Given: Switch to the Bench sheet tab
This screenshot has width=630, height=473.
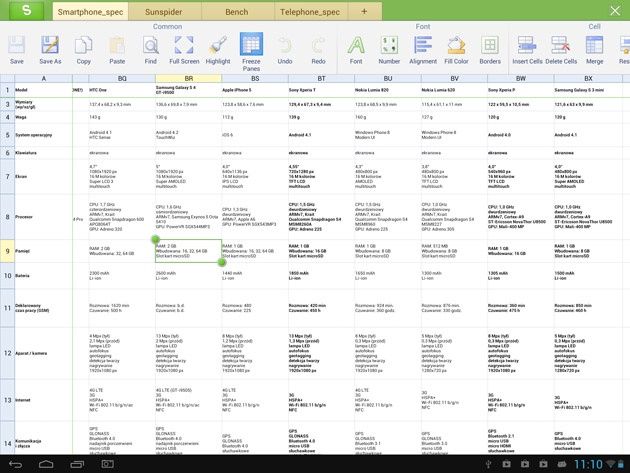Looking at the screenshot, I should [237, 12].
